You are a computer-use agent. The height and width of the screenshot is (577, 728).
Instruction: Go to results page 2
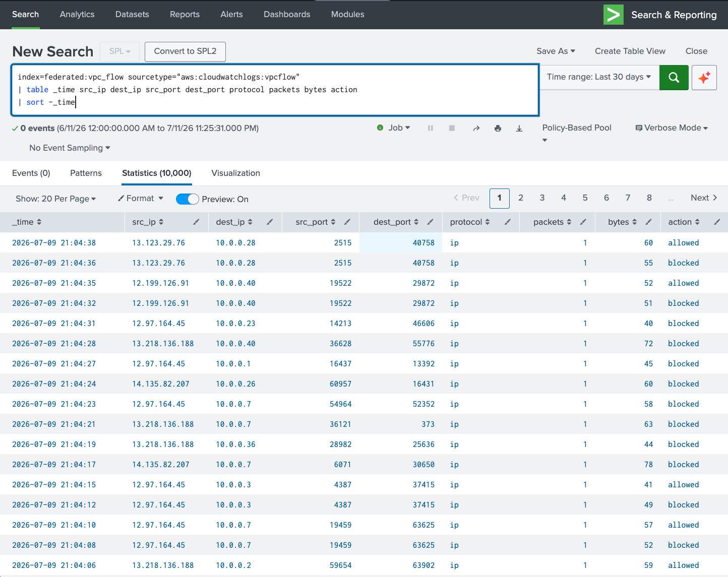pos(521,198)
